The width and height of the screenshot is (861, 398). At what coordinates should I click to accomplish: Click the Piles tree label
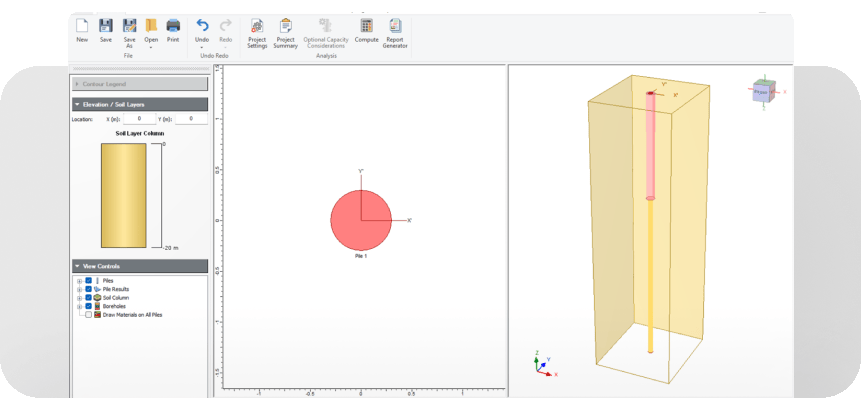(x=108, y=281)
